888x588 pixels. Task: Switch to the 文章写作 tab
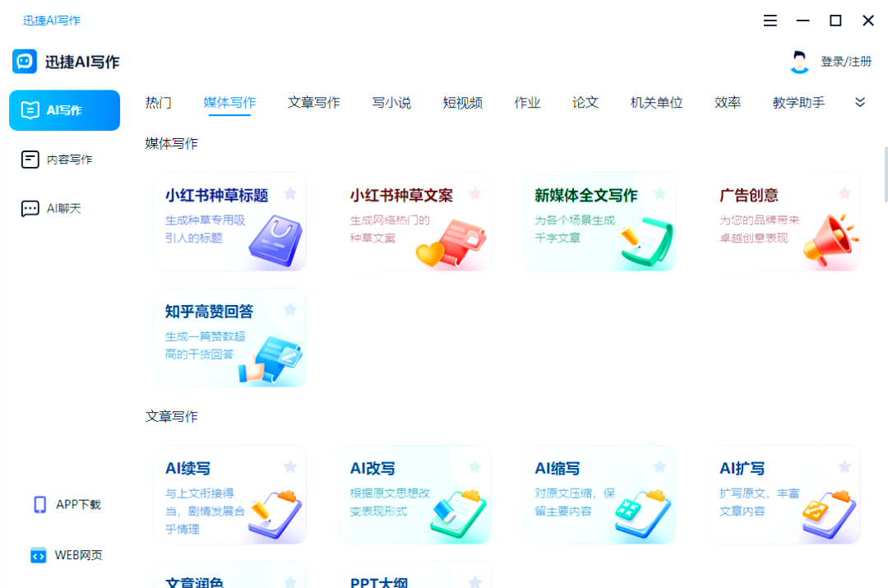click(314, 103)
